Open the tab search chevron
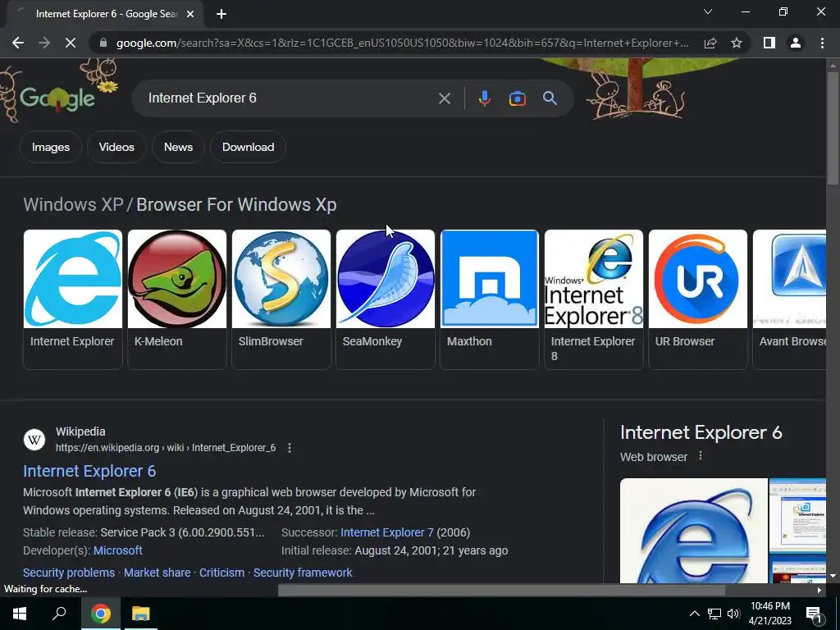Viewport: 840px width, 630px height. point(708,11)
